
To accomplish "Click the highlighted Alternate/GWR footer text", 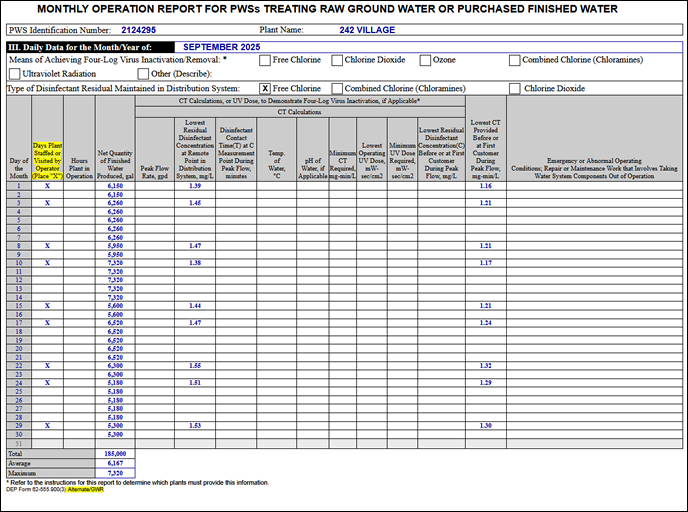I will click(87, 490).
